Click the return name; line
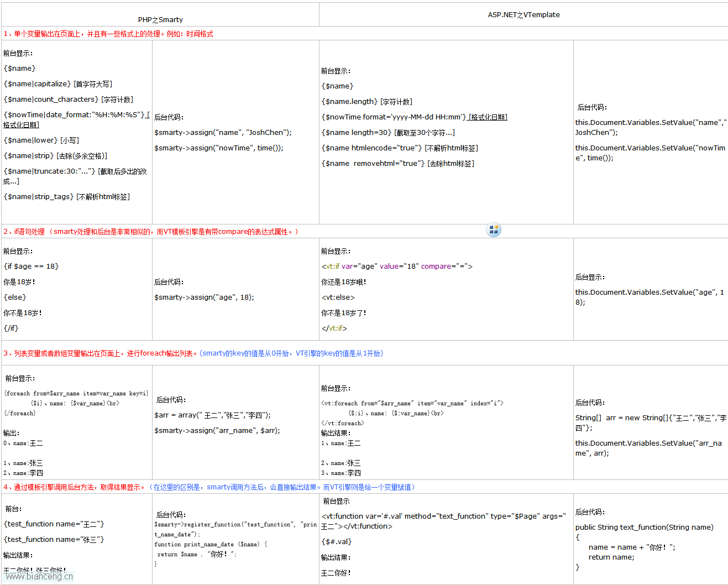The width and height of the screenshot is (728, 585). click(611, 557)
